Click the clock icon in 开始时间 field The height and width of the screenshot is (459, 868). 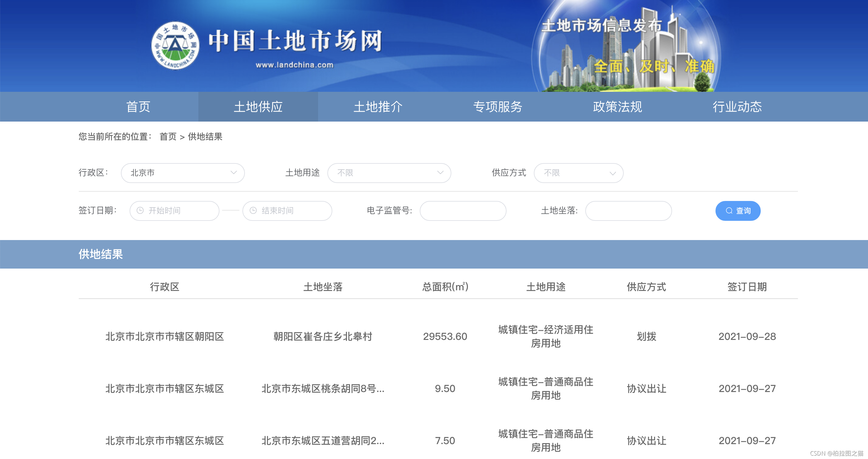coord(140,211)
